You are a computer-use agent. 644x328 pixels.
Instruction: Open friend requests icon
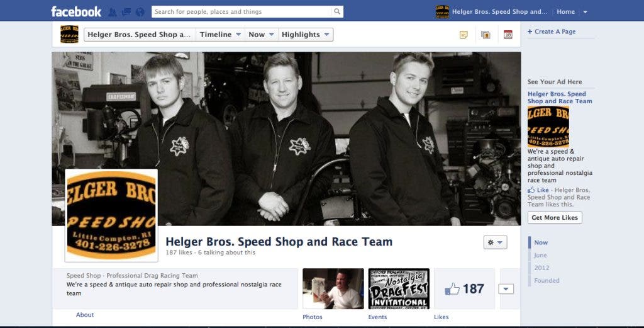[x=112, y=12]
